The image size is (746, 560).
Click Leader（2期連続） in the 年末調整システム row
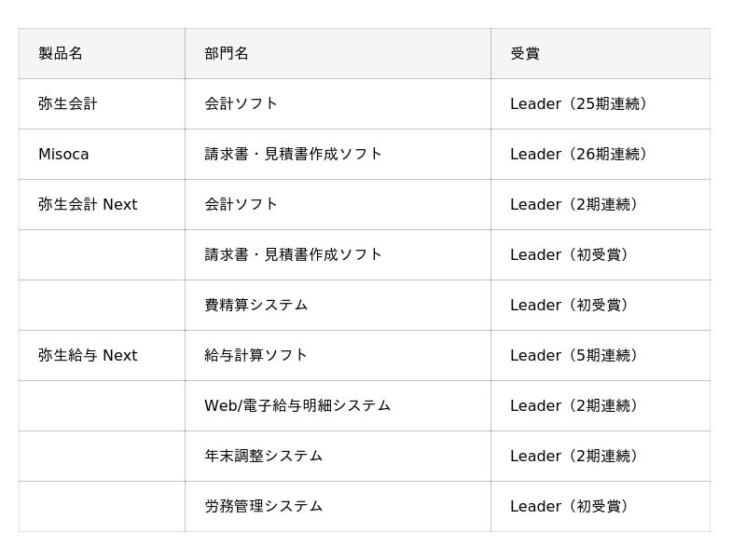coord(575,456)
